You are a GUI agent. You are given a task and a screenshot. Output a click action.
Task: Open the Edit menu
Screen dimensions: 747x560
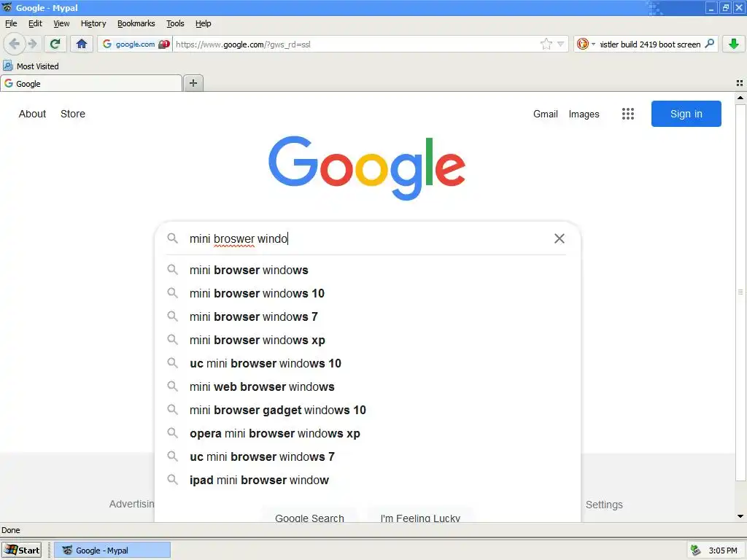pos(35,23)
